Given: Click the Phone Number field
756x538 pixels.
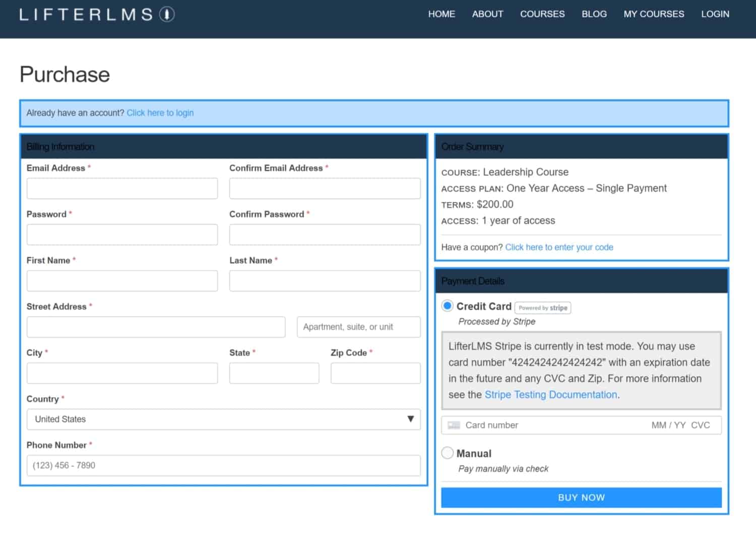Looking at the screenshot, I should click(x=224, y=465).
